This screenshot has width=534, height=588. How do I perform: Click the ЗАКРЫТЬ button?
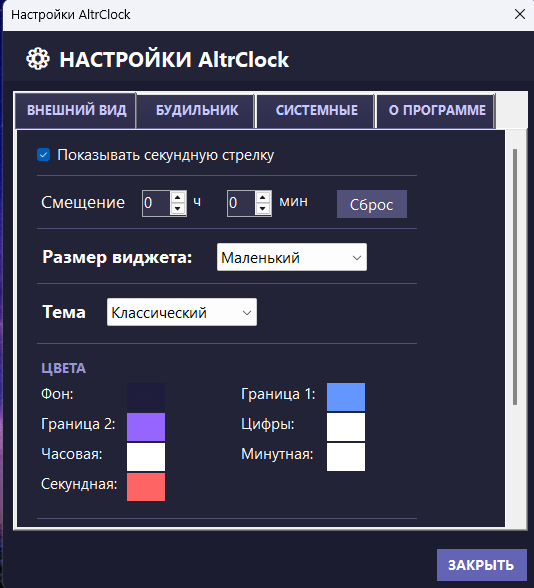click(x=482, y=565)
